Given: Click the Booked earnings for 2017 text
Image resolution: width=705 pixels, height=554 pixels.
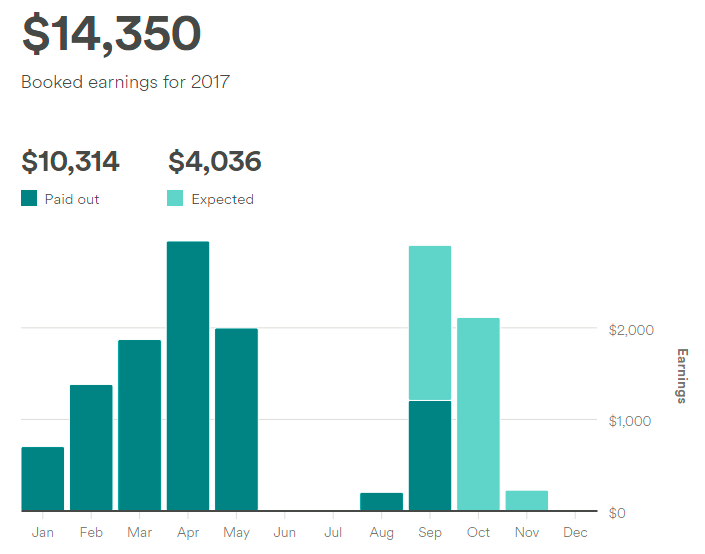Looking at the screenshot, I should click(125, 82).
